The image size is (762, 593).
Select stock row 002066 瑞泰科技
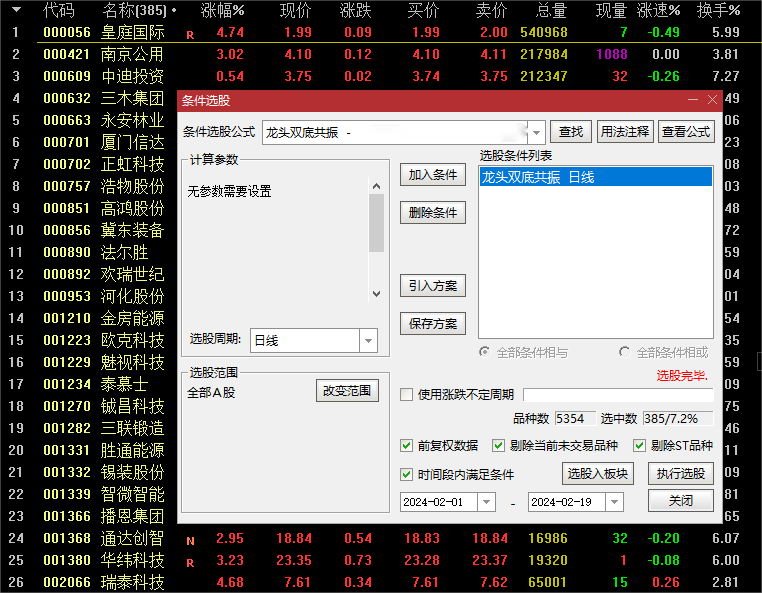(381, 582)
